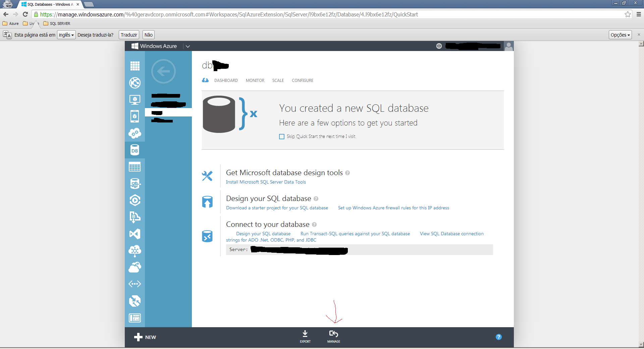Viewport: 644px width, 349px height.
Task: Switch to the Configure tab
Action: coord(303,81)
